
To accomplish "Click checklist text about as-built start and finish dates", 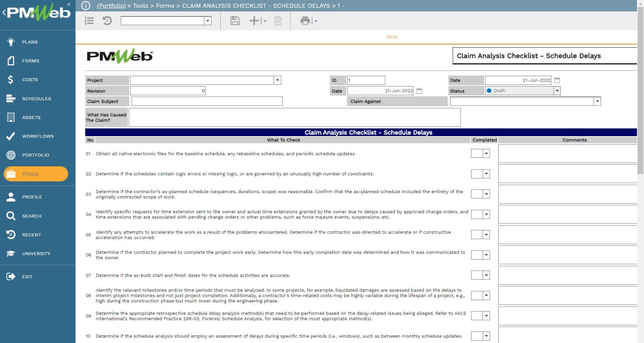I will coord(193,275).
